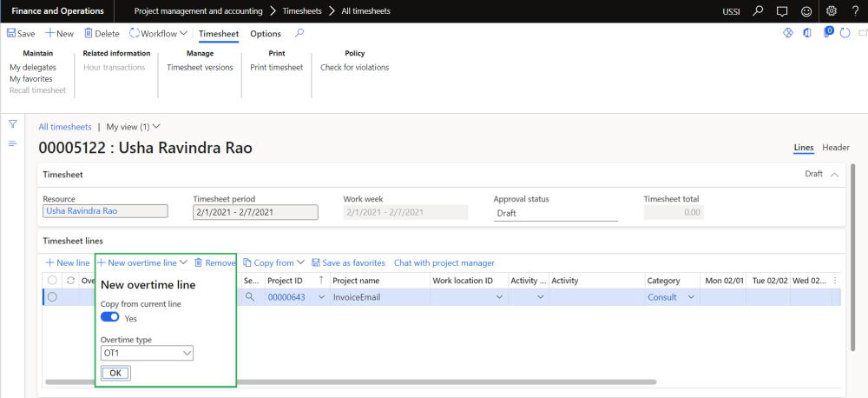Open the settings gear icon
This screenshot has width=868, height=398.
(832, 11)
